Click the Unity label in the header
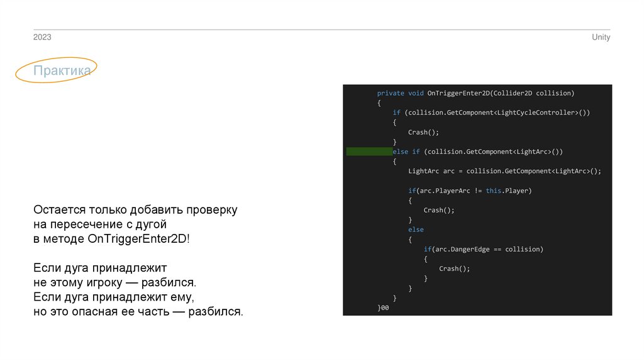This screenshot has width=644, height=361. coord(601,38)
